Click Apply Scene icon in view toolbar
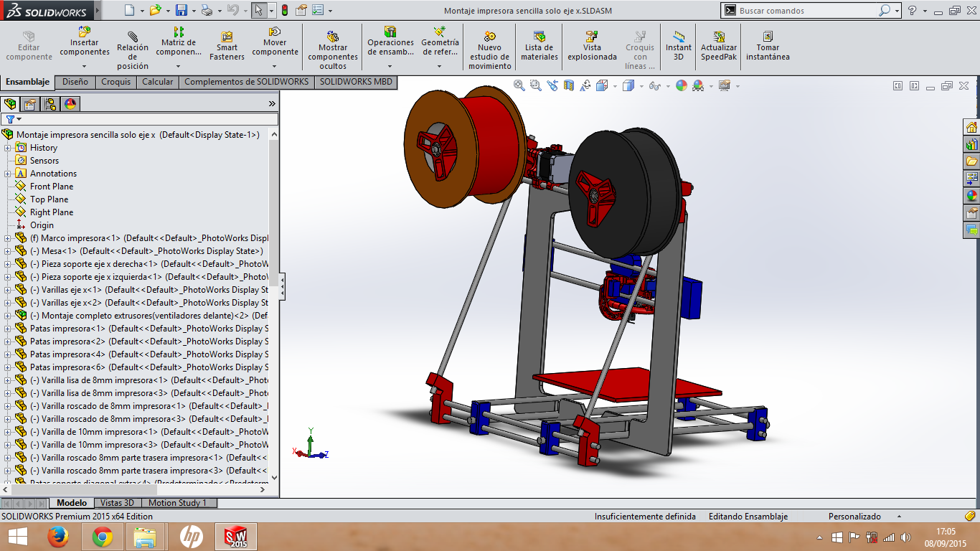Screen dimensions: 980x551 (698, 85)
